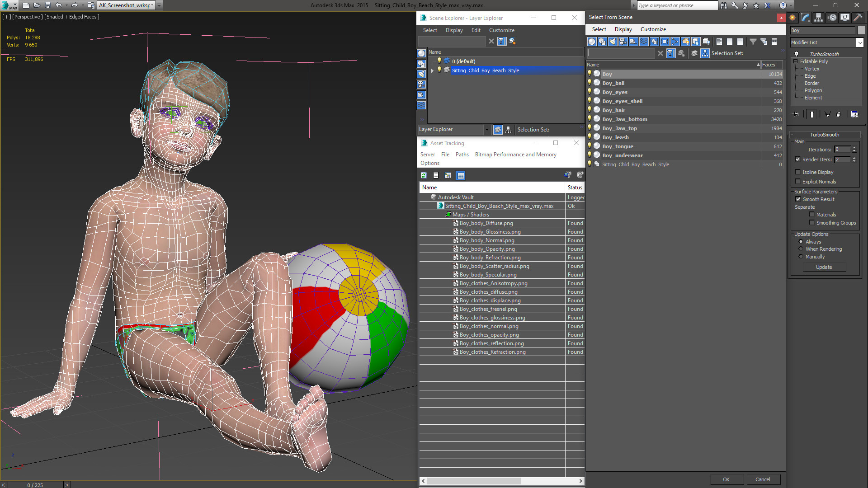868x488 pixels.
Task: Click the Pin Stack icon
Action: click(x=796, y=114)
